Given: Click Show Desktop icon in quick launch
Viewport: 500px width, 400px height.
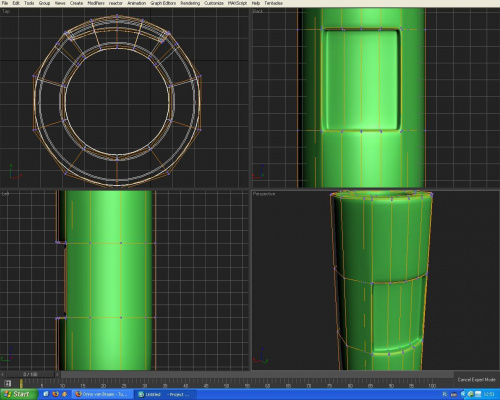Looking at the screenshot, I should [x=46, y=394].
